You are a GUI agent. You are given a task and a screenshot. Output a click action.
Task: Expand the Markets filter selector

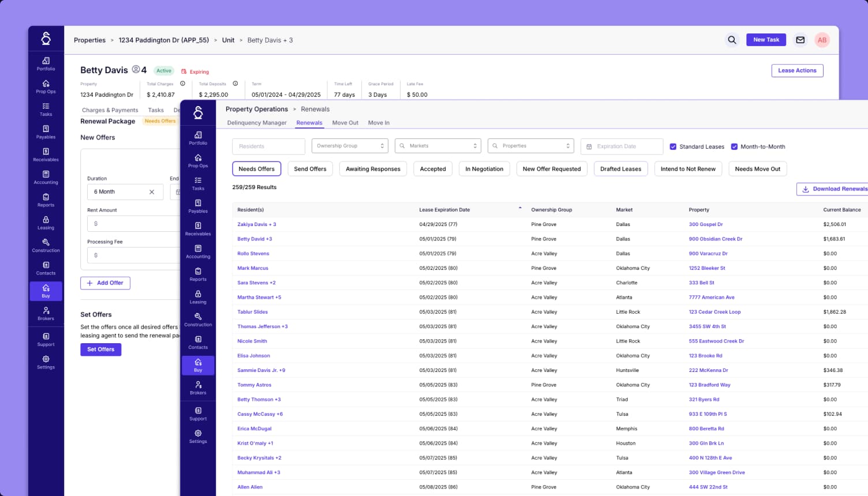coord(437,145)
